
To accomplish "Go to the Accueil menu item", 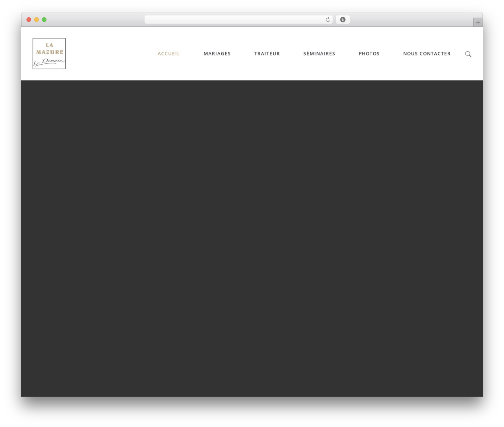I will point(169,54).
